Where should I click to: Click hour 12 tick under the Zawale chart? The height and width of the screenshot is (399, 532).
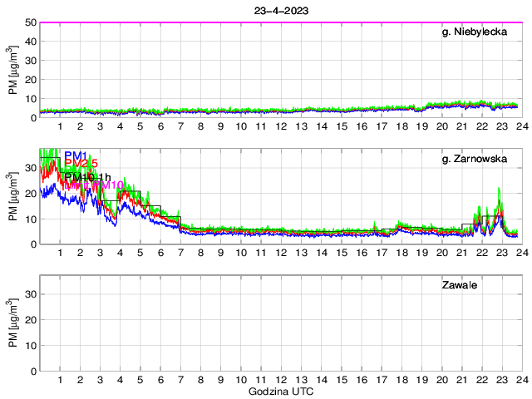click(x=280, y=380)
